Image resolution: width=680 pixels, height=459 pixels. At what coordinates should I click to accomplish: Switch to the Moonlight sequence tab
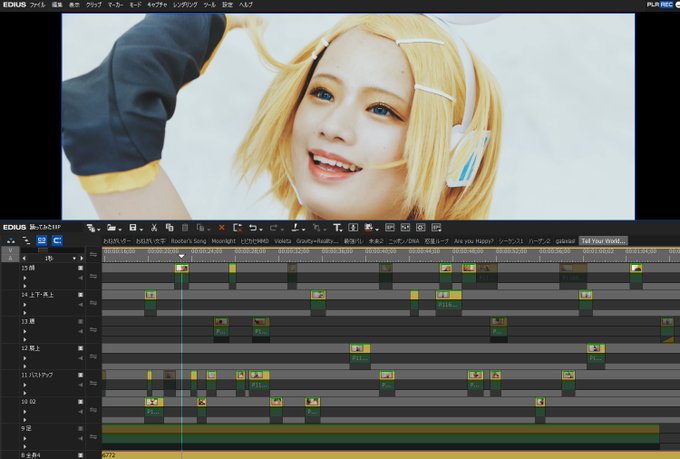pos(223,241)
